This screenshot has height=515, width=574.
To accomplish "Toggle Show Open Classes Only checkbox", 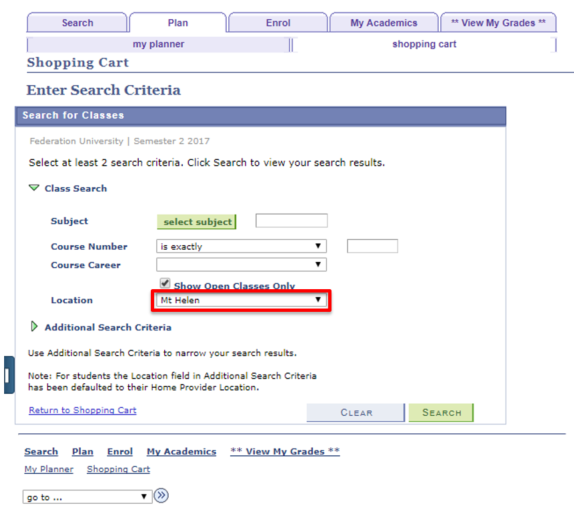I will point(165,283).
